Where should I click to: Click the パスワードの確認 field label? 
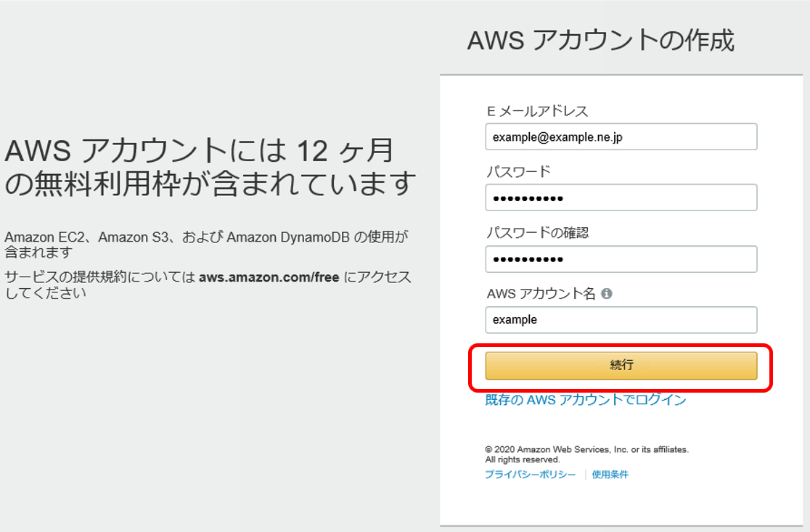[x=537, y=232]
